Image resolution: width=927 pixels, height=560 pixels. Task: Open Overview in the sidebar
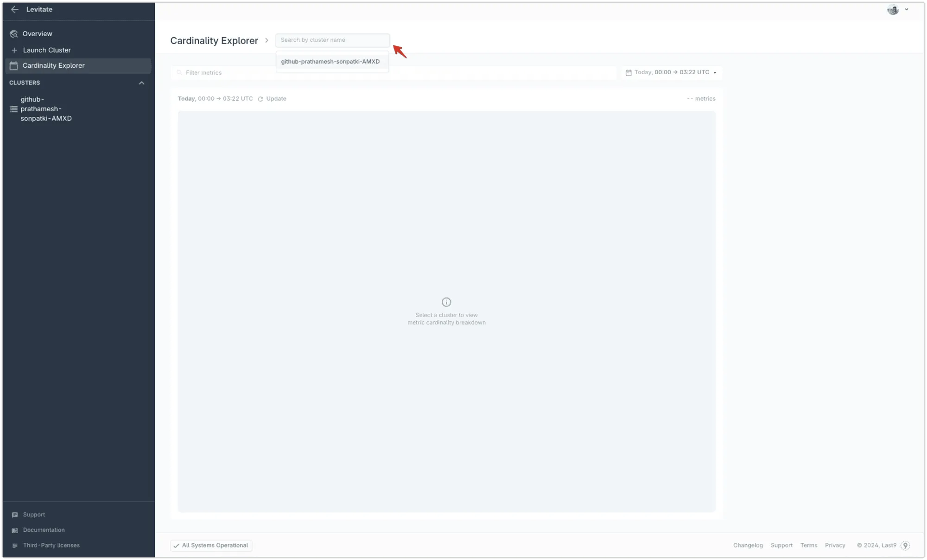coord(78,34)
